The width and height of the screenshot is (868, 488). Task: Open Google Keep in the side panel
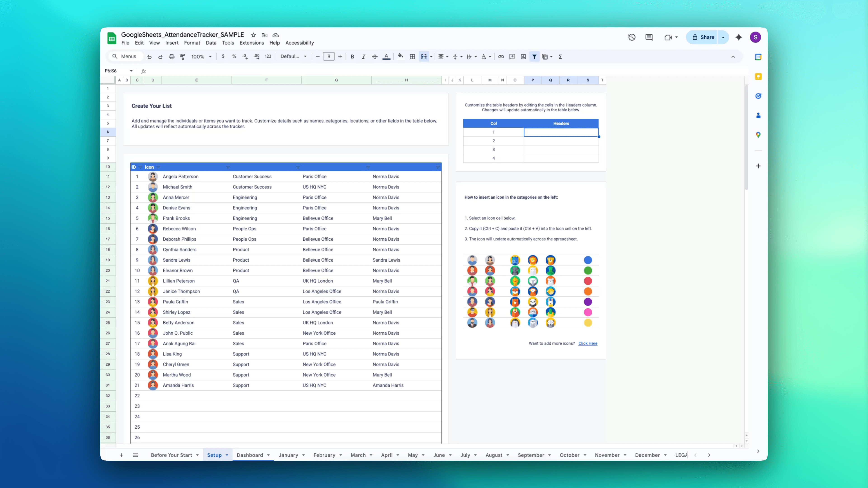[758, 76]
